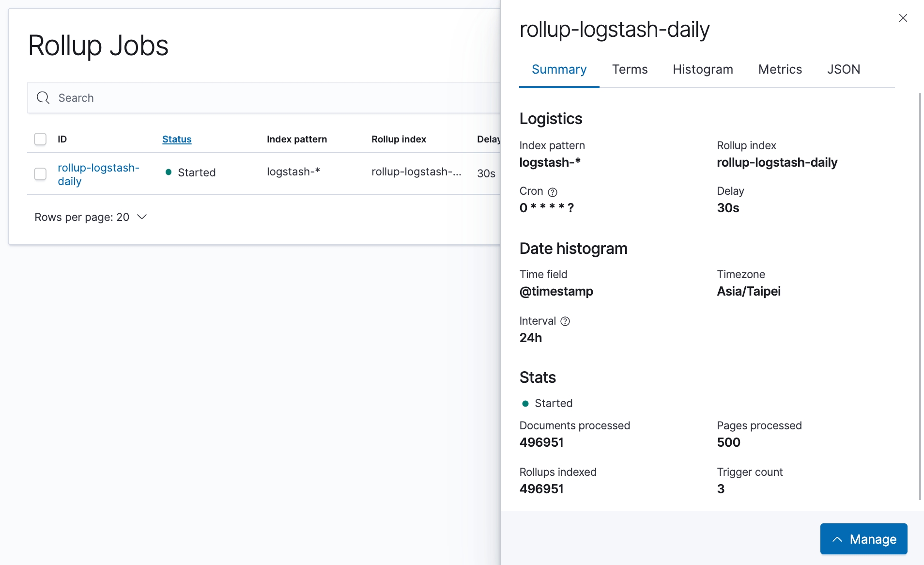
Task: Toggle the select-all checkbox in table header
Action: point(40,139)
